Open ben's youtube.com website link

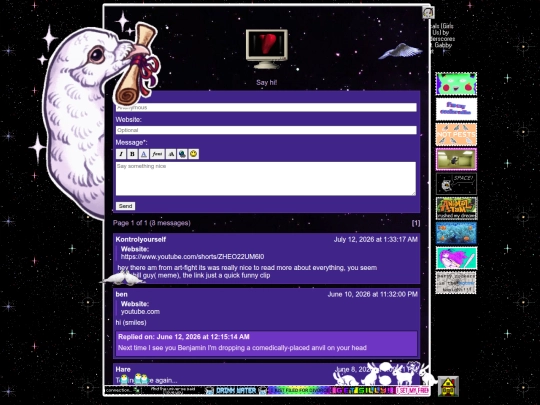(140, 312)
